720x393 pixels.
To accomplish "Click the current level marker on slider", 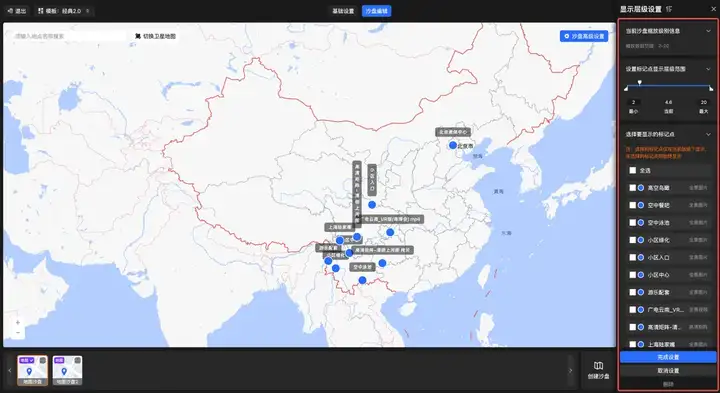I will (x=640, y=83).
